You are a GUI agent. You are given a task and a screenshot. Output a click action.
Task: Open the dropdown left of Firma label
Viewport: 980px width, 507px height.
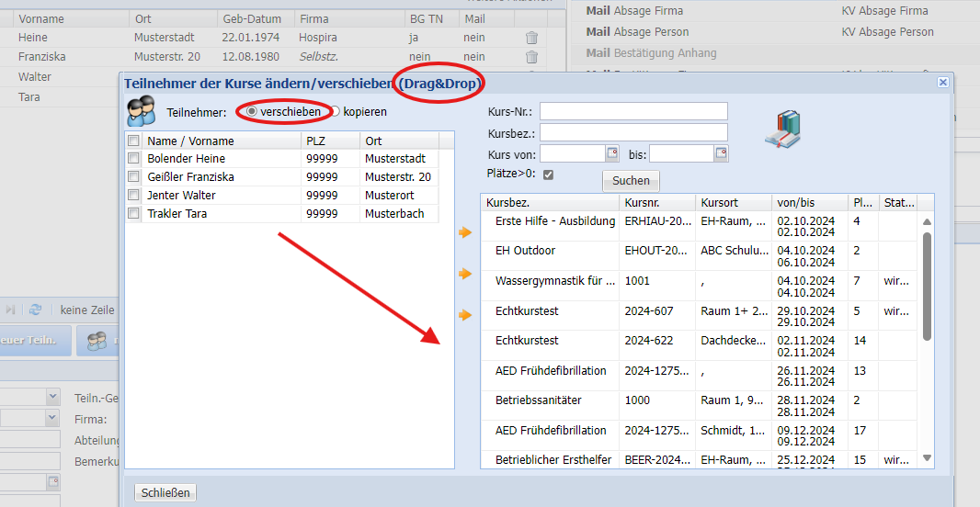tap(51, 418)
